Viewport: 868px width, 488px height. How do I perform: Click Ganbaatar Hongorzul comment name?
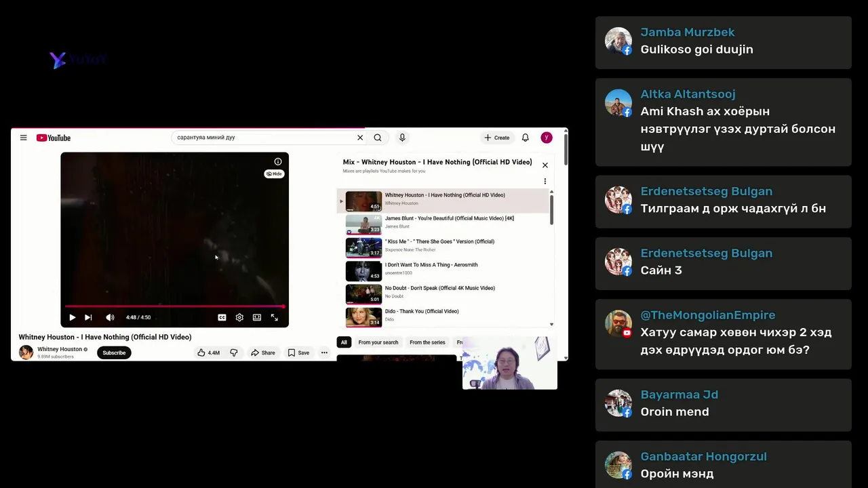pyautogui.click(x=703, y=457)
